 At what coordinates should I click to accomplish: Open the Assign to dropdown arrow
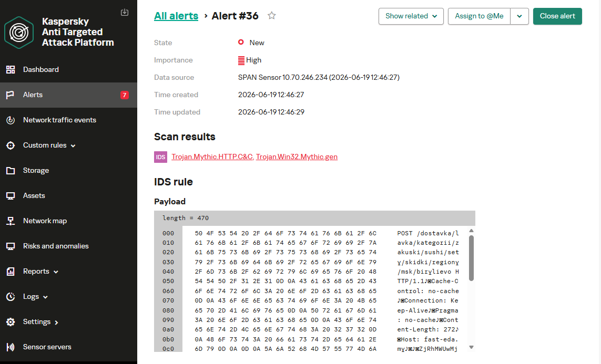(x=519, y=16)
